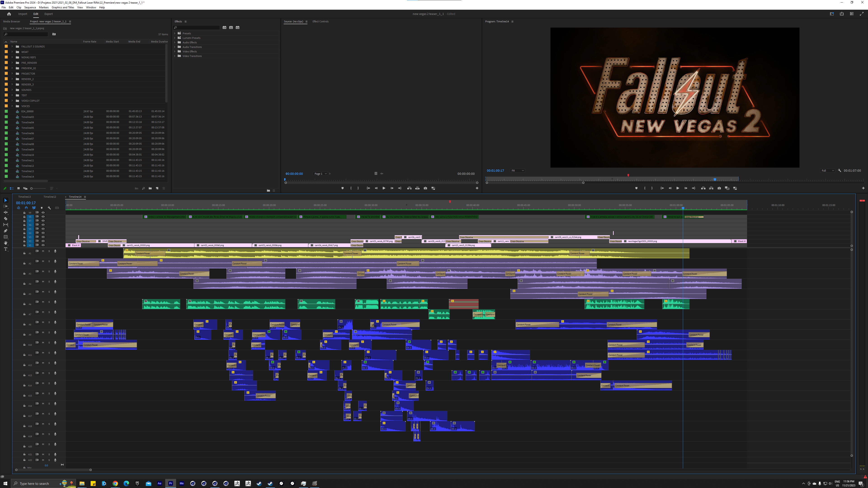
Task: Play the Program monitor sequence
Action: 678,188
